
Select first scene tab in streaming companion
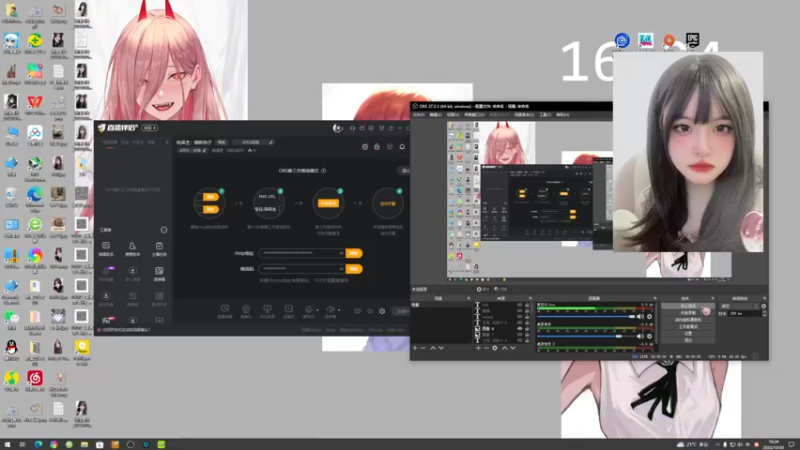tap(110, 143)
